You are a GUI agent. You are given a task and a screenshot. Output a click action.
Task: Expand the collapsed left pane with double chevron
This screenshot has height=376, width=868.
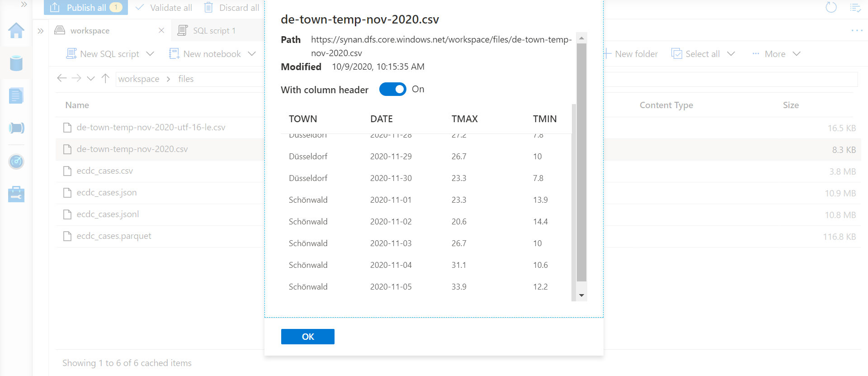pyautogui.click(x=40, y=30)
